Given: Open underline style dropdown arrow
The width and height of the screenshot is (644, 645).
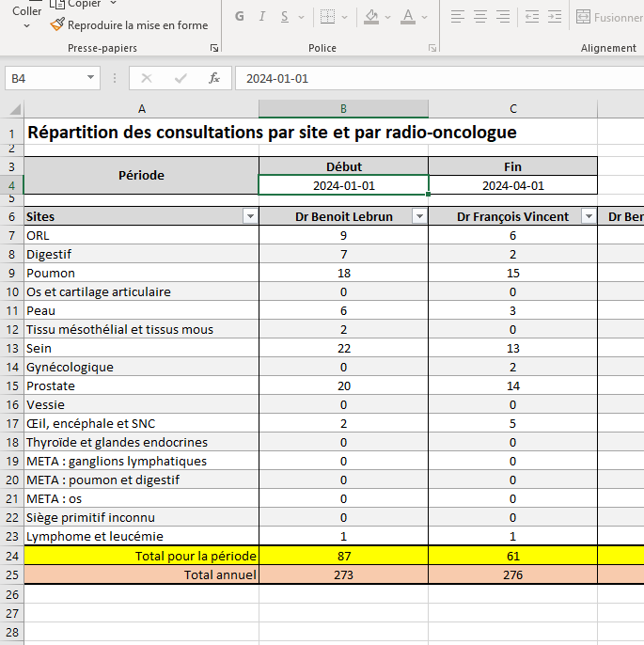Looking at the screenshot, I should tap(302, 17).
